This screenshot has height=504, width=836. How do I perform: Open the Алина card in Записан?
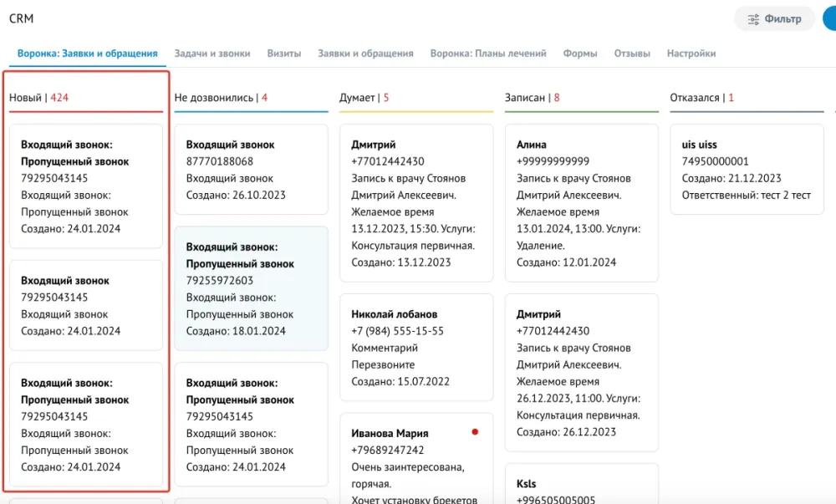tap(582, 203)
